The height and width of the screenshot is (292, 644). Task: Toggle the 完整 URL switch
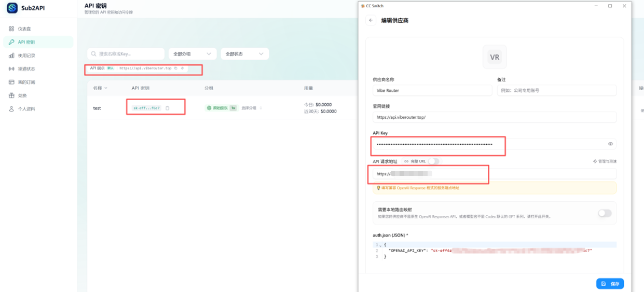click(433, 161)
